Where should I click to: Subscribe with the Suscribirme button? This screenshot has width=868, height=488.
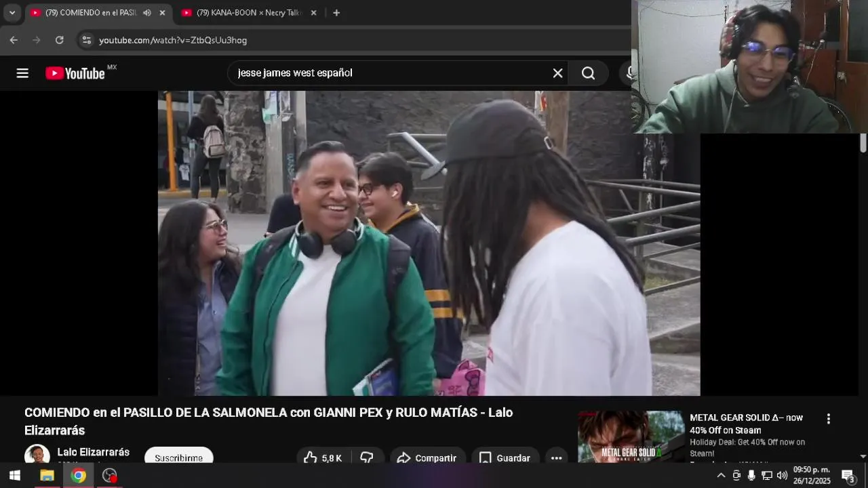pos(178,458)
